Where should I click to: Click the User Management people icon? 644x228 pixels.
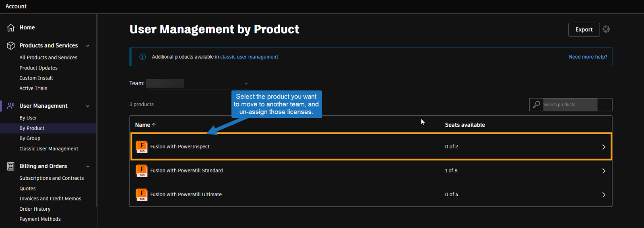click(x=11, y=106)
